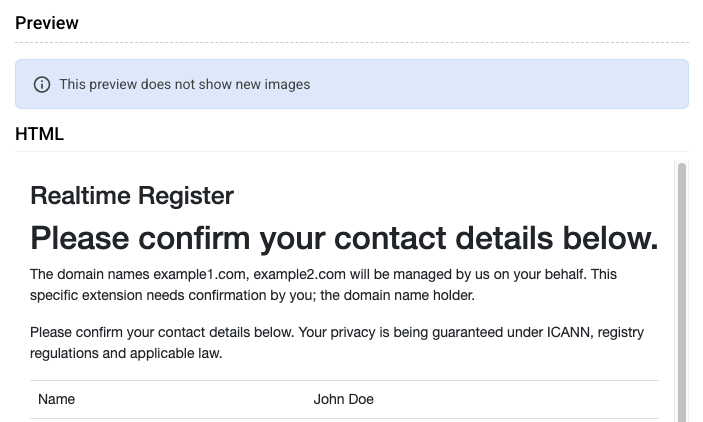
Task: Click the info circle icon in banner
Action: (42, 84)
